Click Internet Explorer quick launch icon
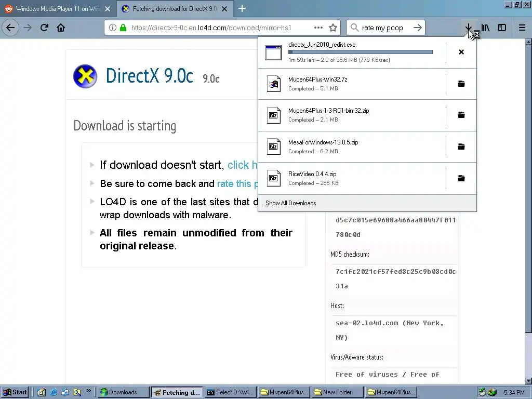The height and width of the screenshot is (399, 532). (x=54, y=392)
